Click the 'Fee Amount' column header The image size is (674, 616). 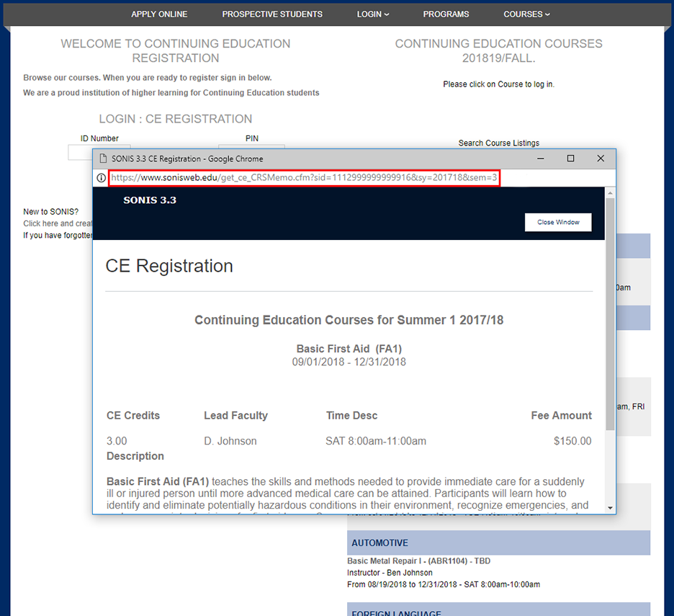[x=561, y=416]
